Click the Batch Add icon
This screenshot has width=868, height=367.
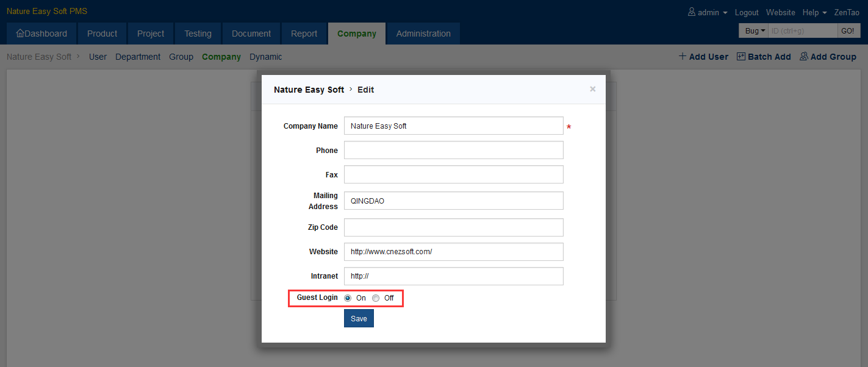tap(741, 57)
